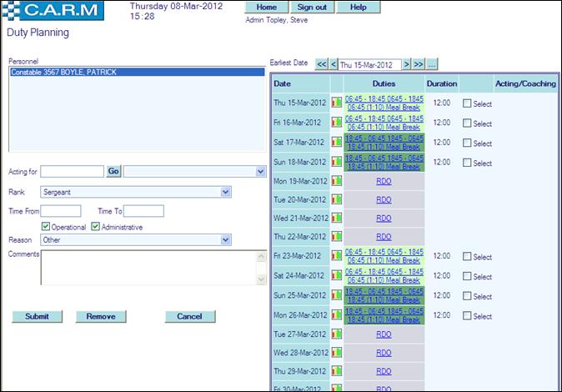
Task: Open the Help menu
Action: click(x=358, y=8)
